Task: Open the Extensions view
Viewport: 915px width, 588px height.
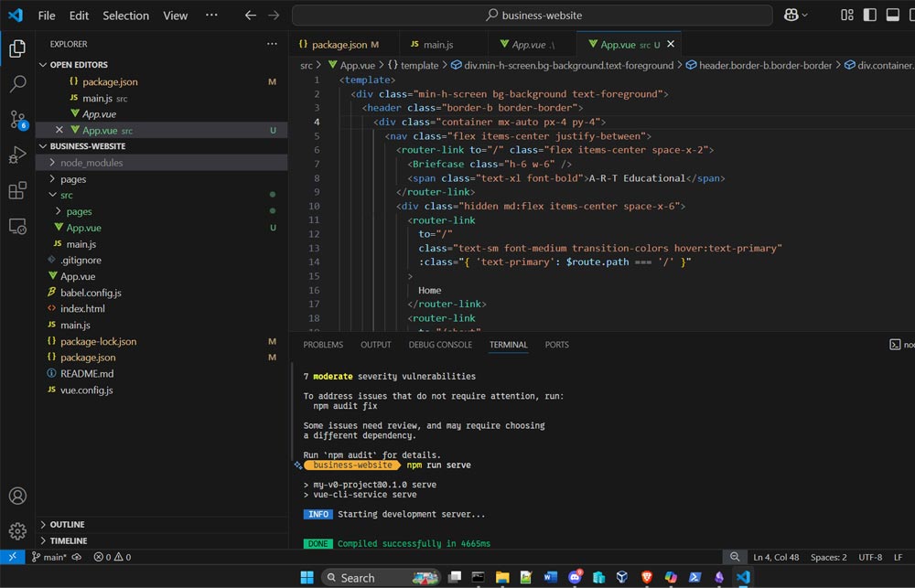Action: 17,190
